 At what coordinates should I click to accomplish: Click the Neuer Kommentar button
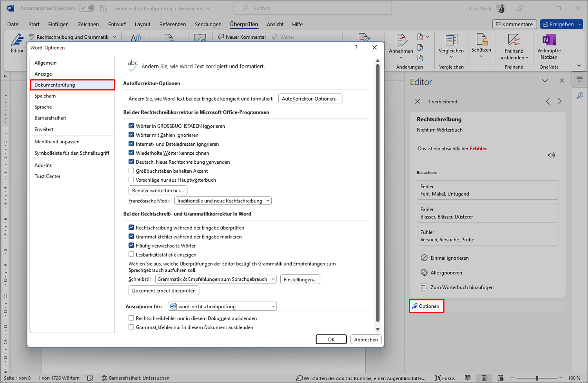(x=242, y=37)
